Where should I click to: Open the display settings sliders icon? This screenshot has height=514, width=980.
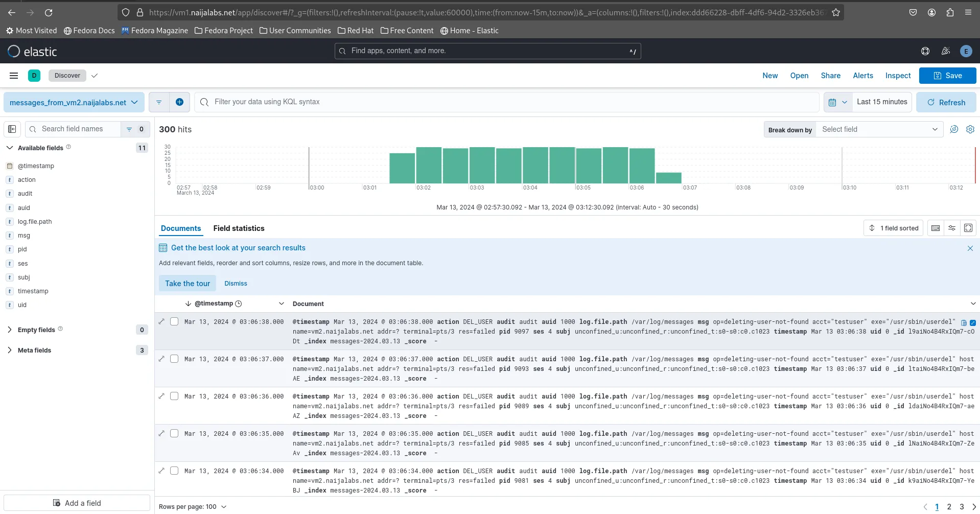click(x=952, y=228)
